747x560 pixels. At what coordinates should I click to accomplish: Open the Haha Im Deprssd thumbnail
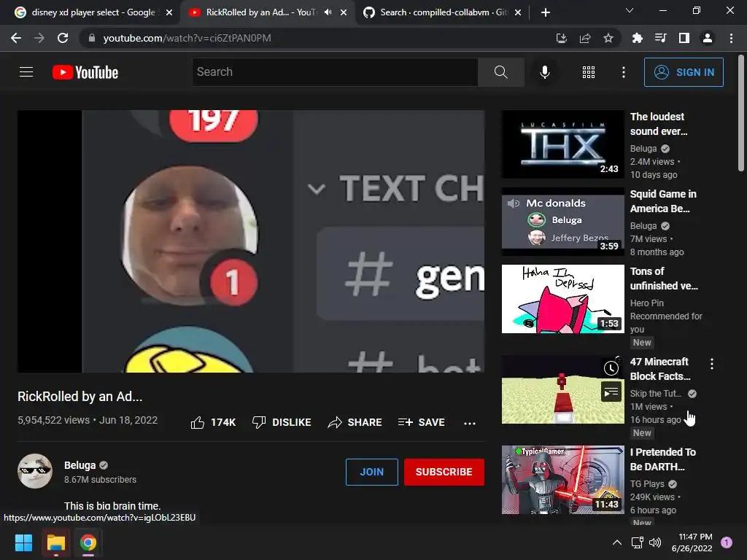[x=562, y=298]
